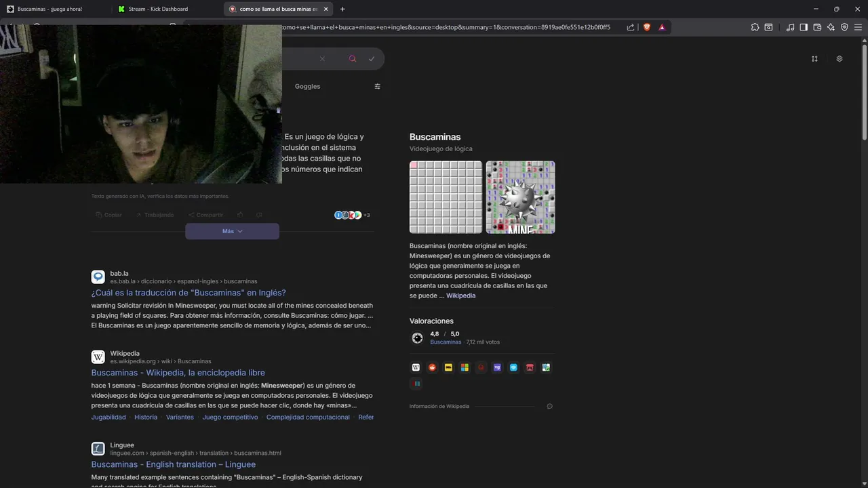Open the Buscaminas ratings link
This screenshot has width=868, height=488.
pyautogui.click(x=446, y=342)
